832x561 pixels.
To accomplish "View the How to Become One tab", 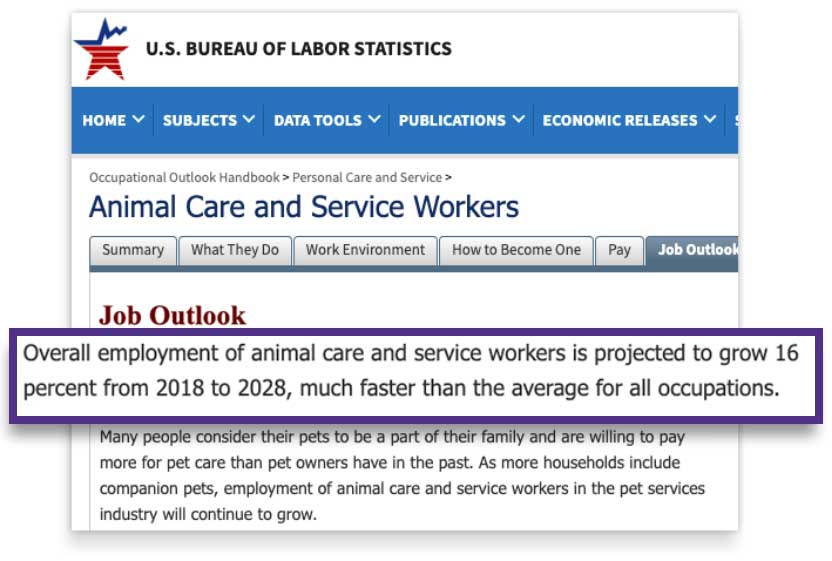I will [516, 250].
